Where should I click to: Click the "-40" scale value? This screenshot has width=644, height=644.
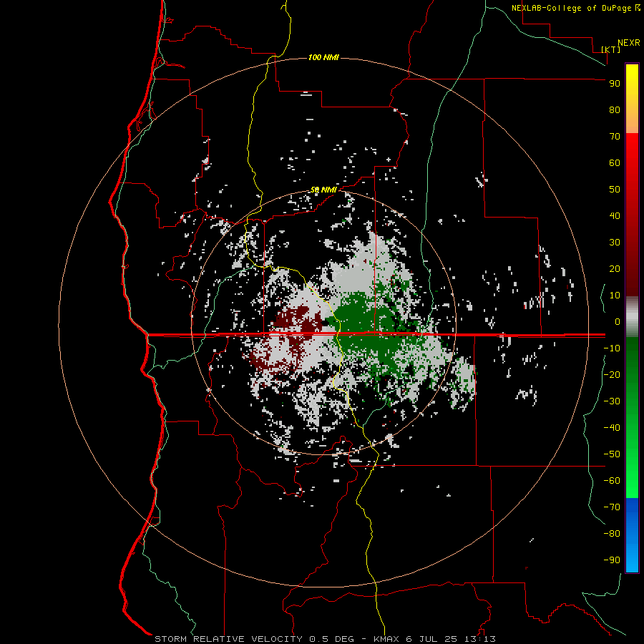click(x=612, y=428)
